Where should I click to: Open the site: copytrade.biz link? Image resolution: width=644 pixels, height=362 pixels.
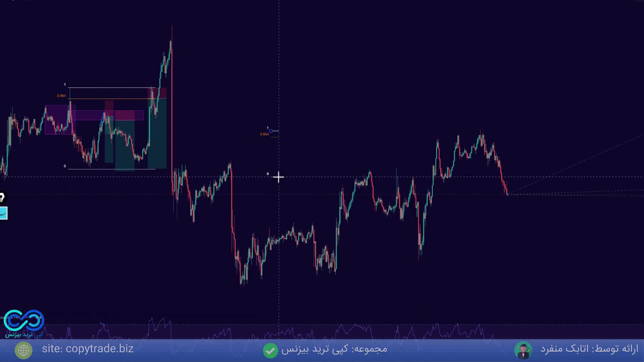88,349
